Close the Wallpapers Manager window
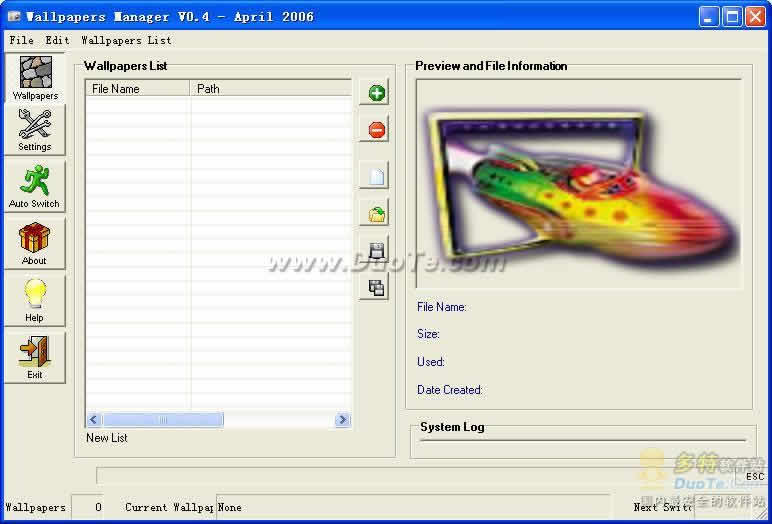This screenshot has width=772, height=524. click(x=755, y=17)
